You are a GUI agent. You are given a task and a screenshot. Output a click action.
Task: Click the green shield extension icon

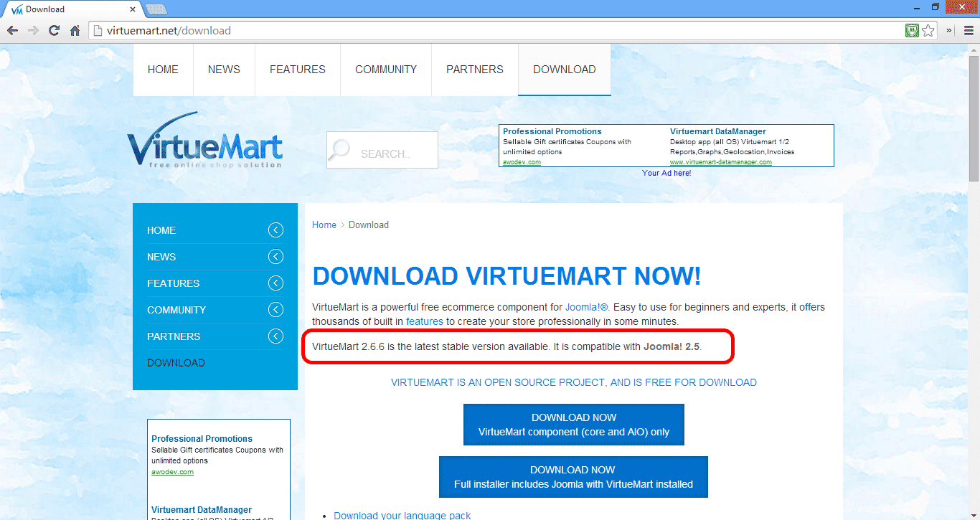(912, 31)
